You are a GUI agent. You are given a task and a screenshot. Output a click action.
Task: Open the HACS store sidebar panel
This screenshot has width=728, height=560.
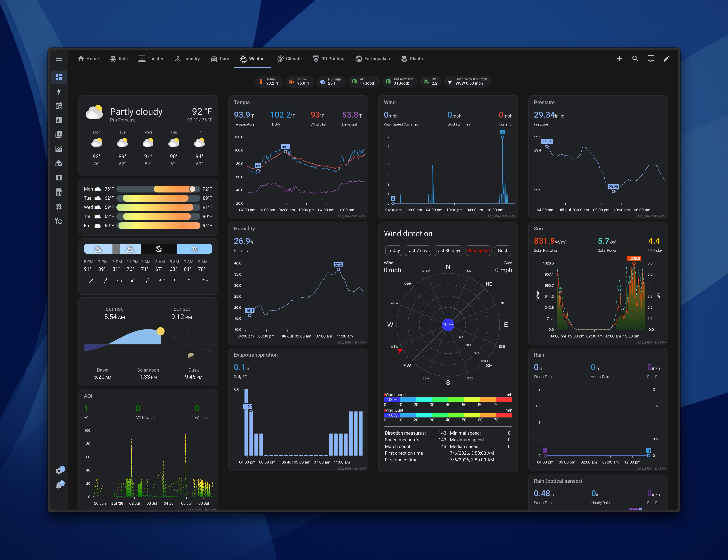59,192
